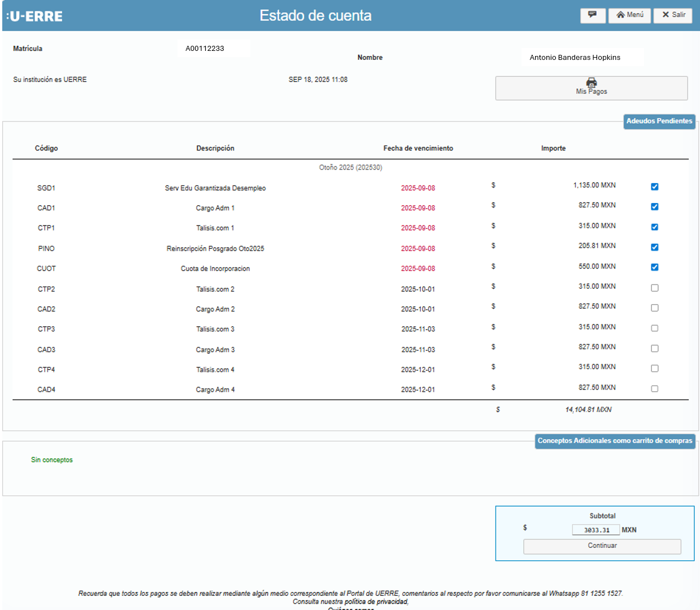Uncheck the CUOT Cuota de Incorporacion checkbox
700x610 pixels.
coord(654,267)
